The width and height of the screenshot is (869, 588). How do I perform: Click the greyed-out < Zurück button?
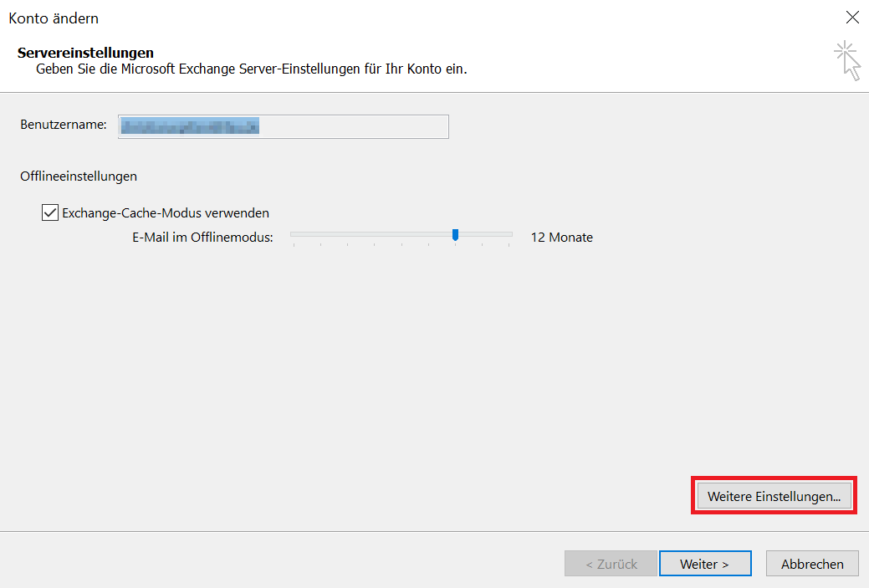[x=611, y=564]
